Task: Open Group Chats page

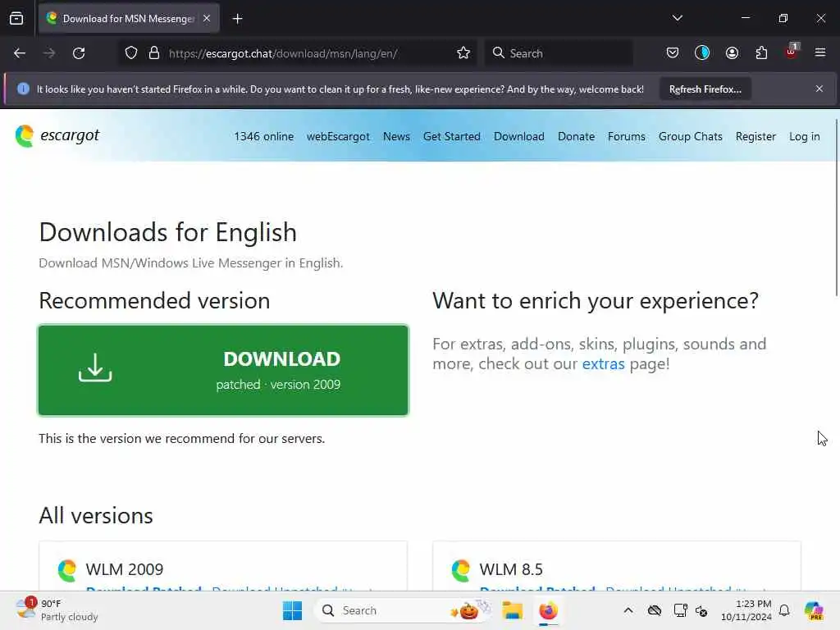Action: pos(690,137)
